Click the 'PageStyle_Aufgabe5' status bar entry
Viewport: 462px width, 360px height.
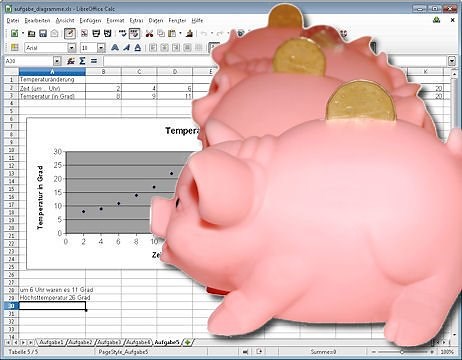(x=123, y=352)
